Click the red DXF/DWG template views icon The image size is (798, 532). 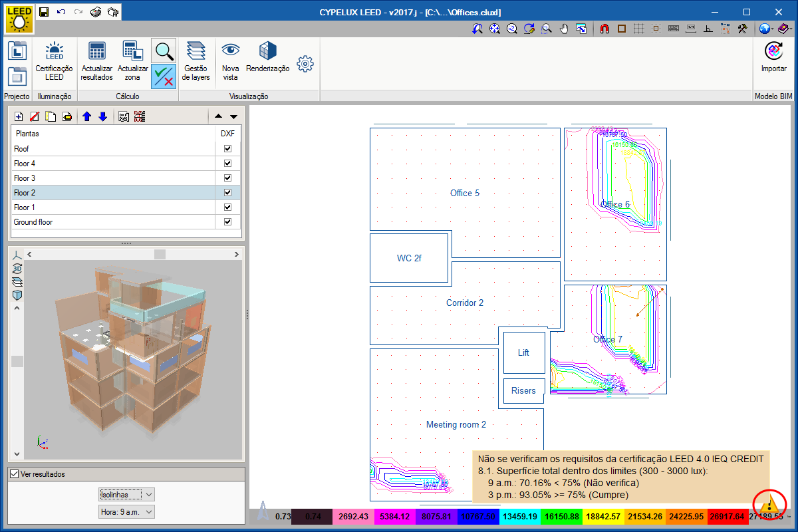click(x=140, y=116)
